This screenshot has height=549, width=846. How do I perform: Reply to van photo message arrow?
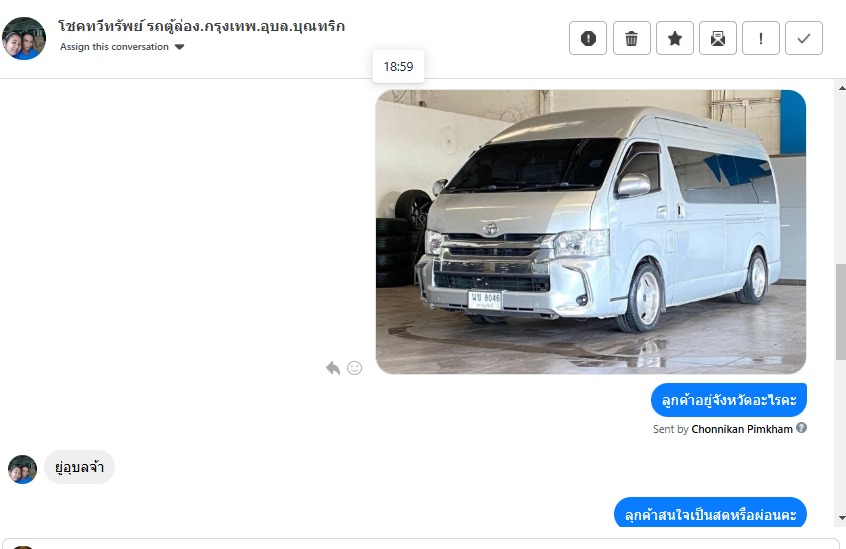[333, 368]
